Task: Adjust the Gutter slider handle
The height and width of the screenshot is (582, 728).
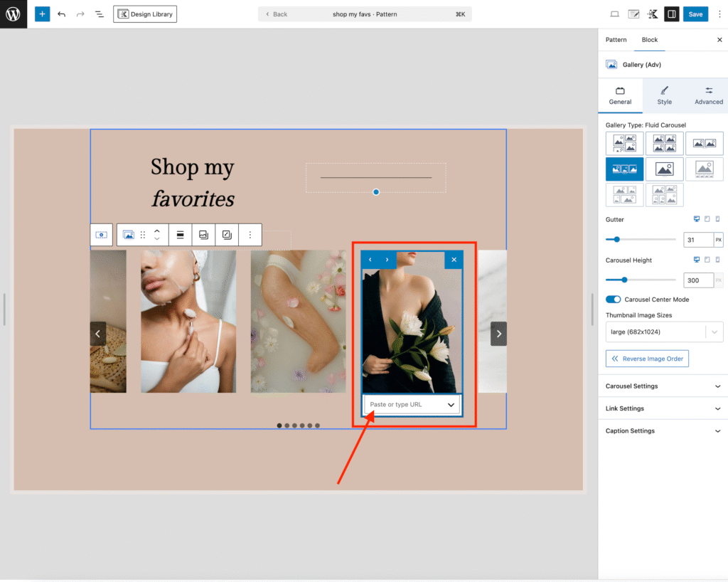Action: coord(616,240)
